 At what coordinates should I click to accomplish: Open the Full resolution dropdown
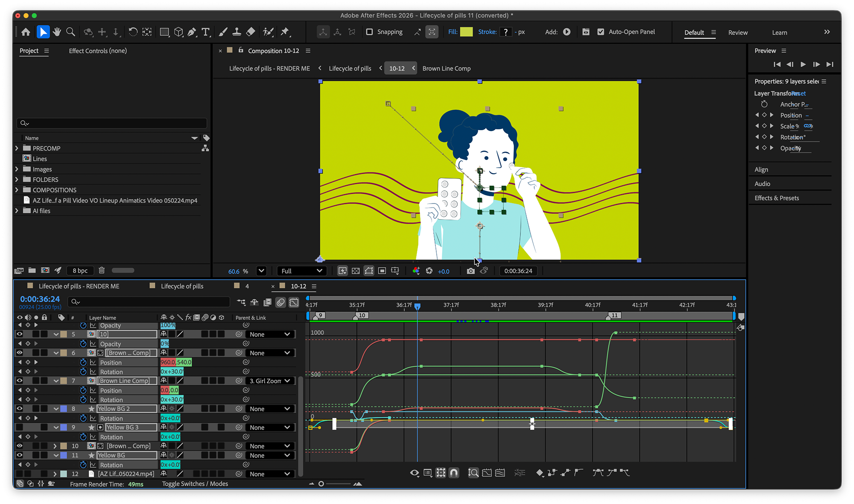point(302,271)
